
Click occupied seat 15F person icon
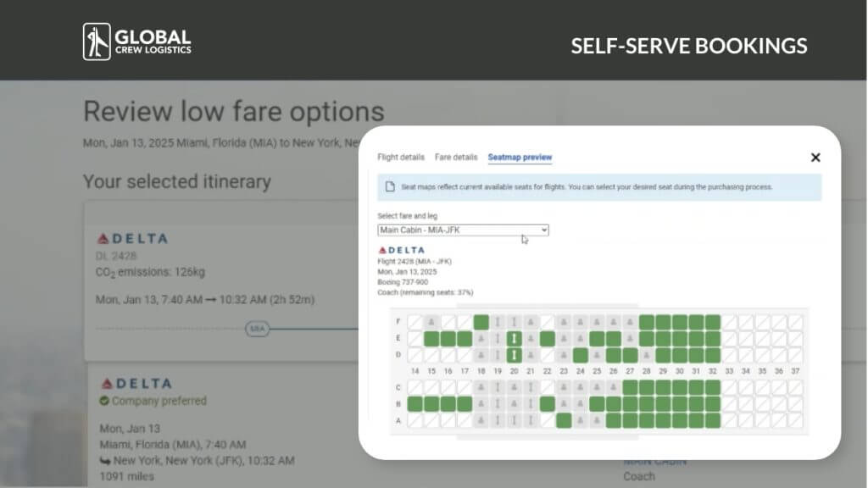point(431,322)
